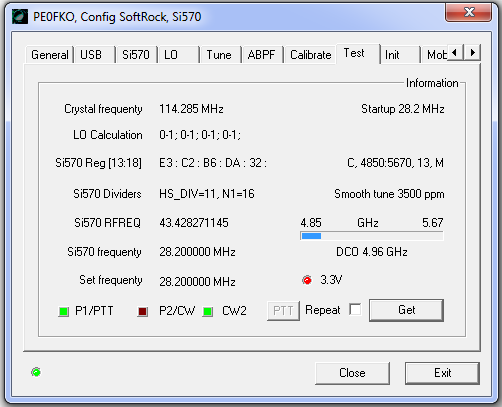Image resolution: width=502 pixels, height=407 pixels.
Task: Enable the Repeat checkbox
Action: click(355, 309)
